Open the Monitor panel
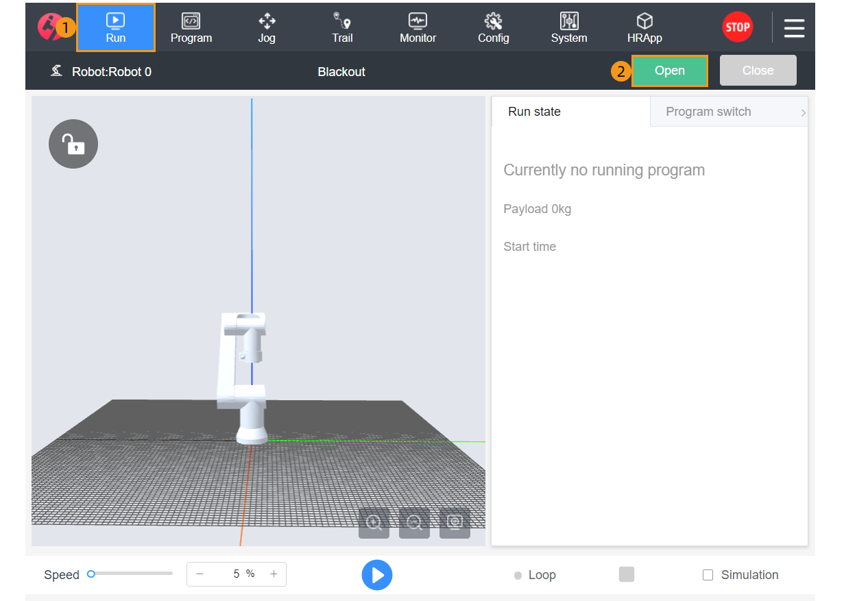The width and height of the screenshot is (868, 601). (418, 28)
